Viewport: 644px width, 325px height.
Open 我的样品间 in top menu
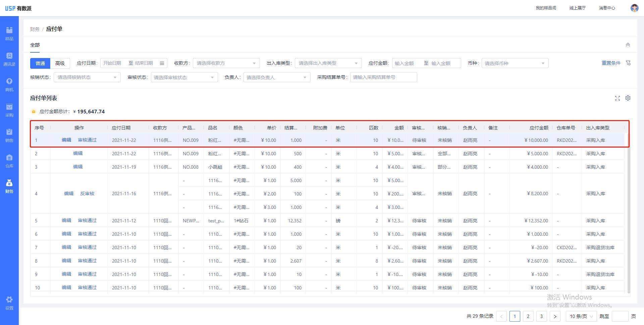[x=546, y=8]
